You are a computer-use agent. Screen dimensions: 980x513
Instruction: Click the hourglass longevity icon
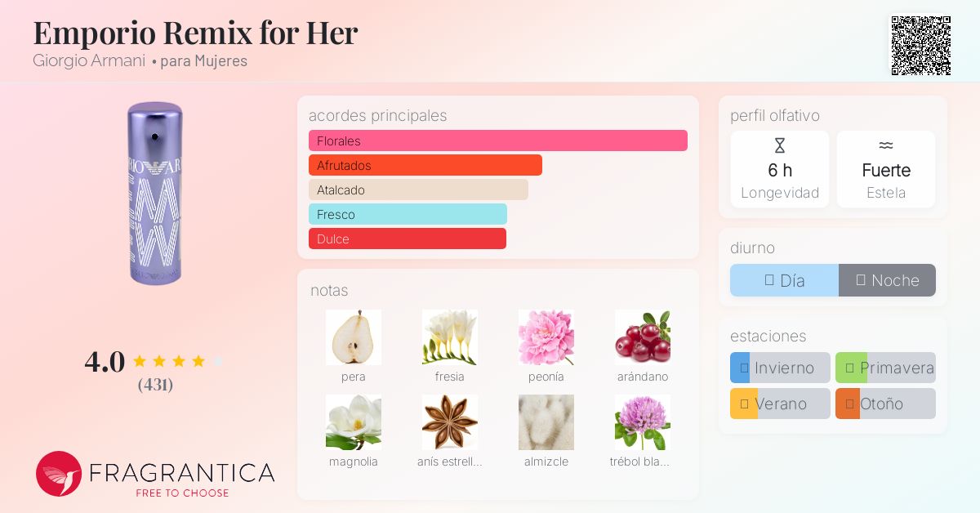pos(780,146)
